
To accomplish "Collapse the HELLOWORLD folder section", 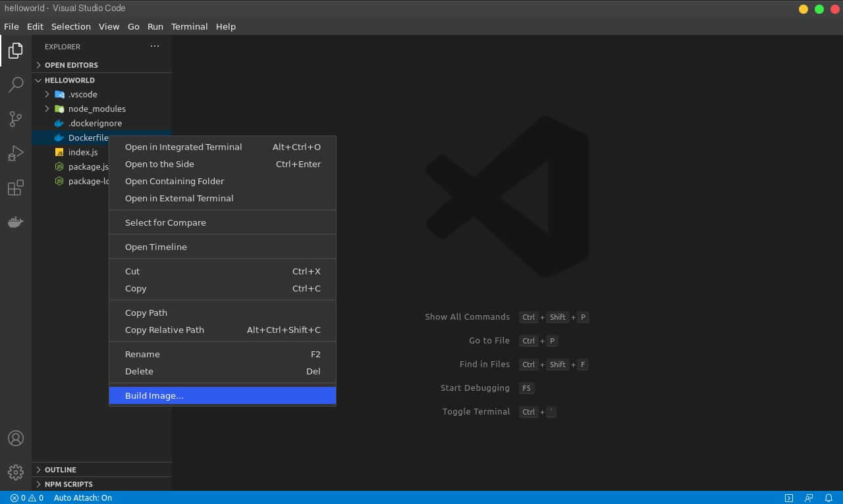I will tap(102, 80).
